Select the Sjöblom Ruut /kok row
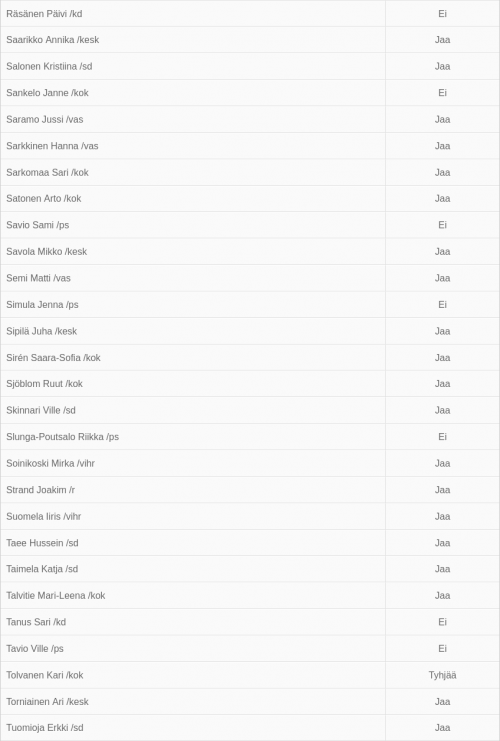The image size is (500, 741). (x=250, y=384)
